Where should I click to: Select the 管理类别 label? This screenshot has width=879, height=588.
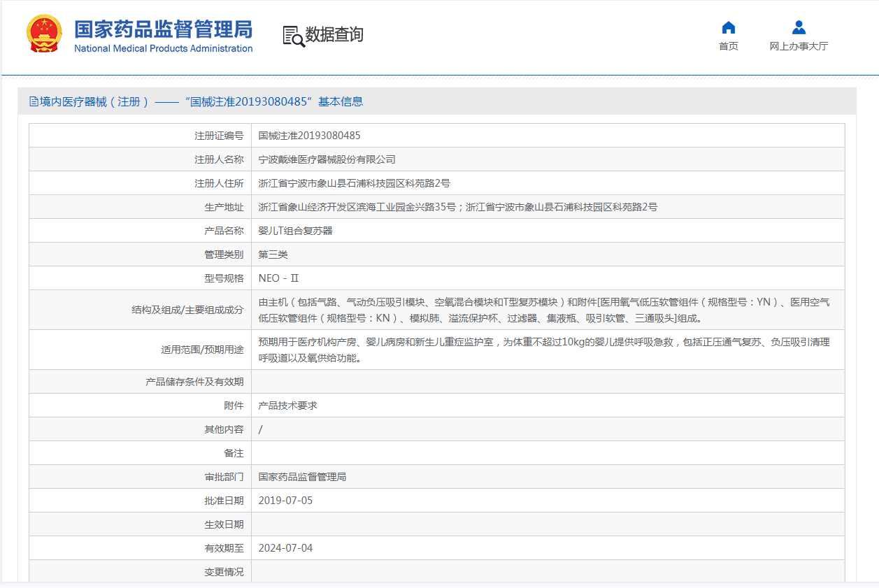(x=224, y=254)
